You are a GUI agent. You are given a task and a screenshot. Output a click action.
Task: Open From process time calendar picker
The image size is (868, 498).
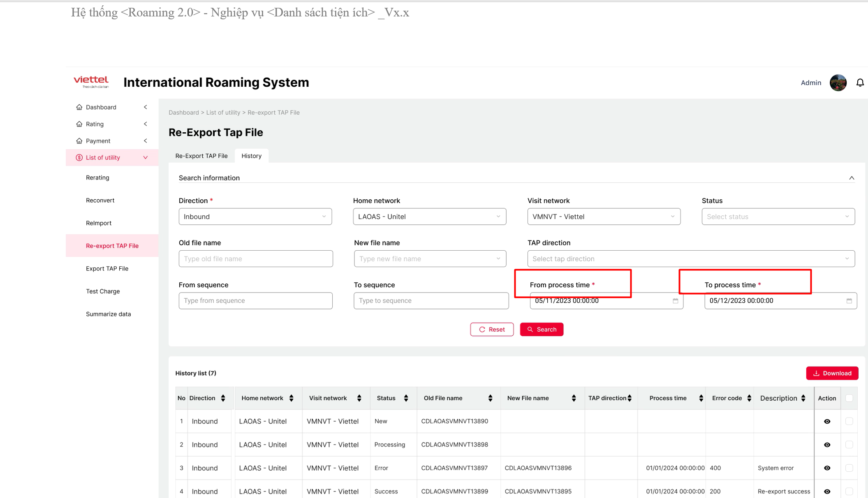tap(675, 301)
